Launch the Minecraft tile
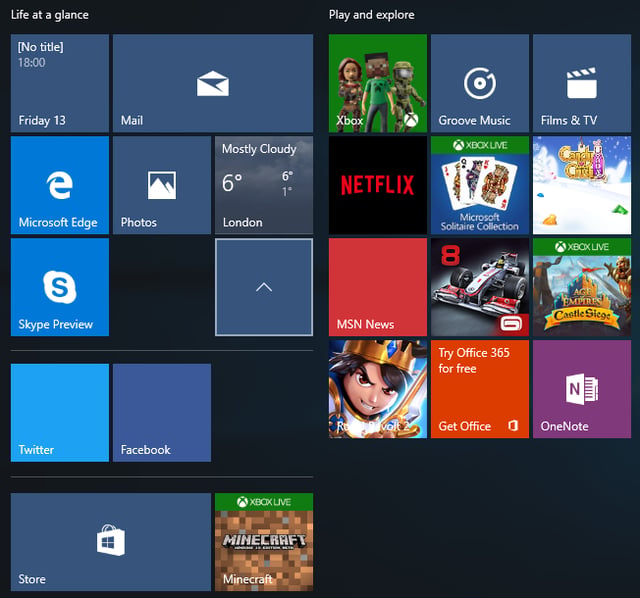Viewport: 640px width, 598px height. pyautogui.click(x=264, y=542)
